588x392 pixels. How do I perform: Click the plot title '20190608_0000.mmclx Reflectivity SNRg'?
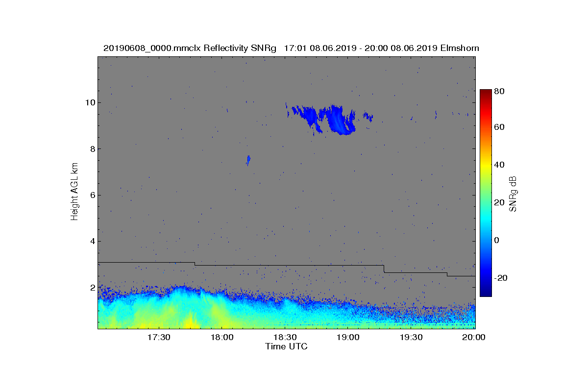[x=190, y=48]
